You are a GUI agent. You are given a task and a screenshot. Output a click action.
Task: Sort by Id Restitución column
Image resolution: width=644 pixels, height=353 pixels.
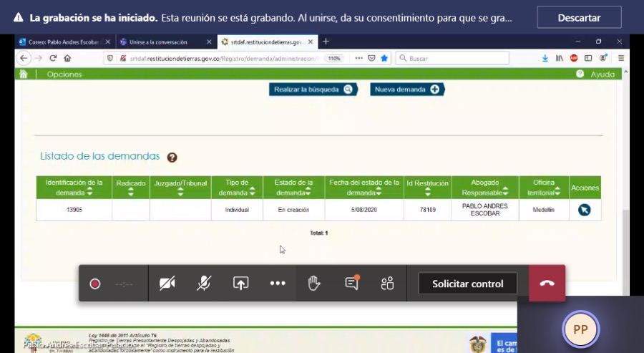(x=428, y=193)
